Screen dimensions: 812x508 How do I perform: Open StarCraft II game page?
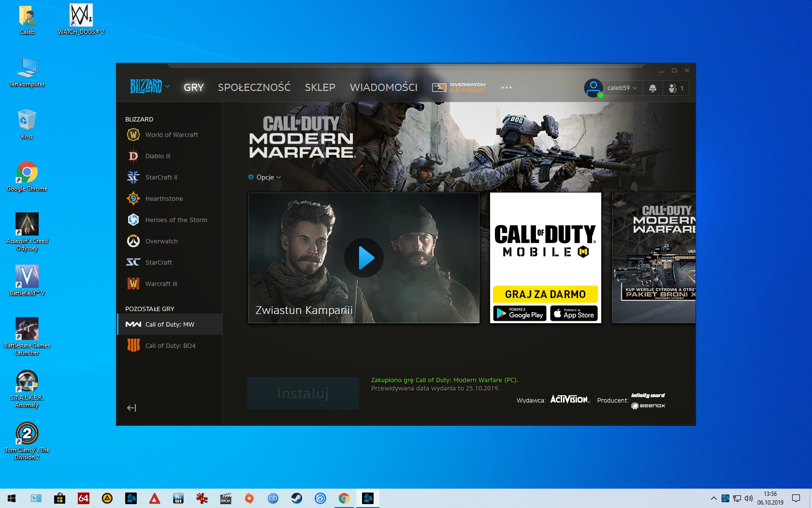(169, 177)
